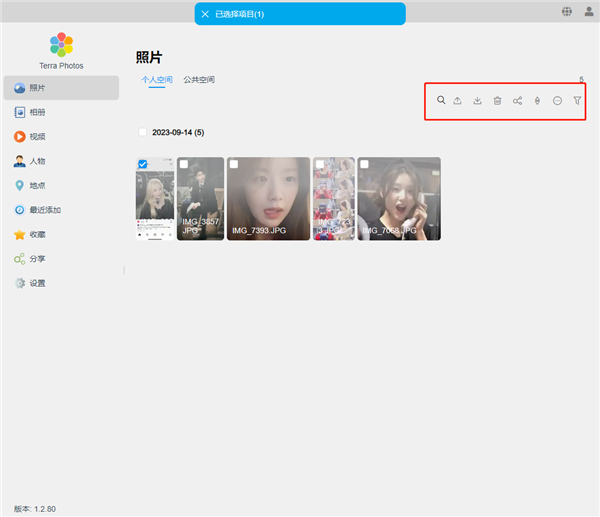Click the upload icon in the toolbar
This screenshot has height=517, width=600.
pyautogui.click(x=457, y=101)
